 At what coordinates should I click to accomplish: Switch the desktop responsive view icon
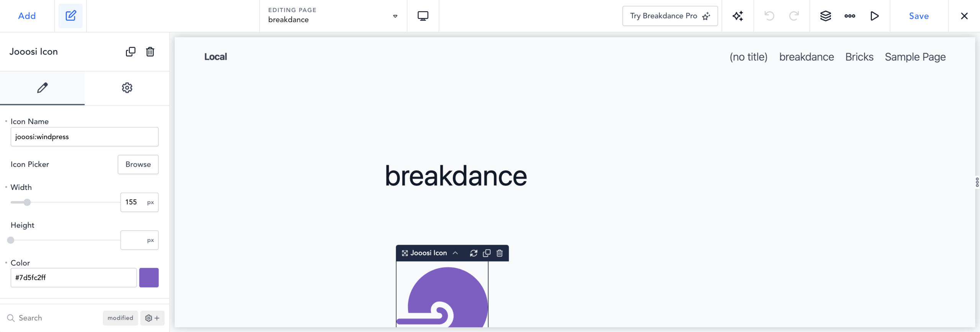click(423, 16)
